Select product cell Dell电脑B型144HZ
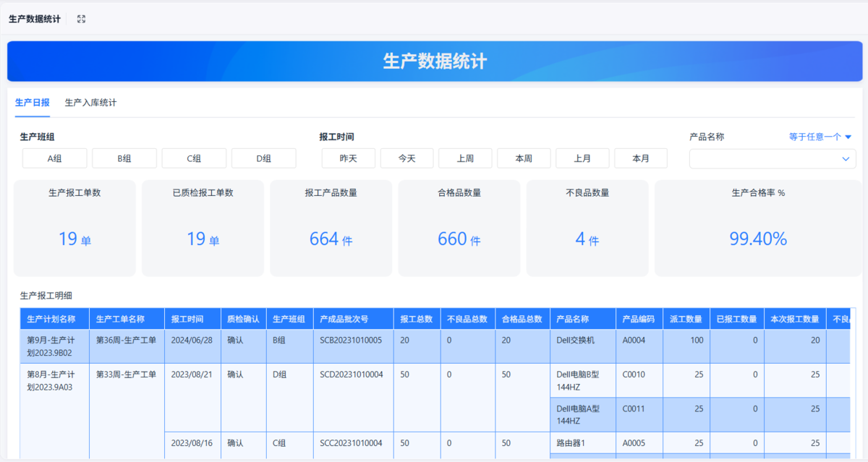This screenshot has height=462, width=868. coord(583,380)
